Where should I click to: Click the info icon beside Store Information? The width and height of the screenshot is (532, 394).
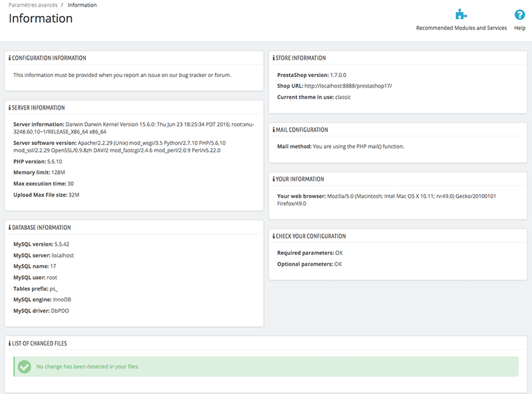coord(274,58)
